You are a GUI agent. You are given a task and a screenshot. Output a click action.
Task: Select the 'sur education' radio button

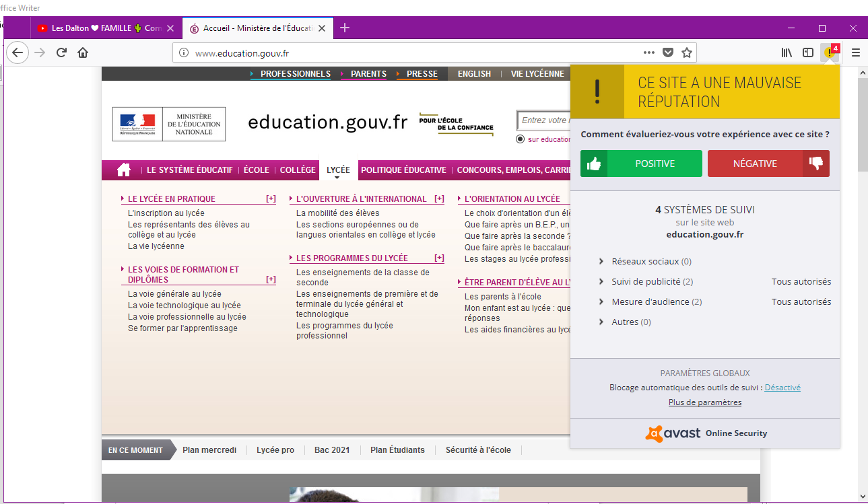[520, 139]
